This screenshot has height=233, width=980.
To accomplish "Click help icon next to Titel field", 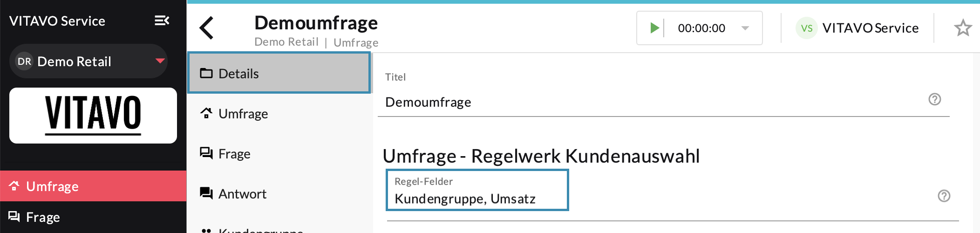I will (x=934, y=99).
